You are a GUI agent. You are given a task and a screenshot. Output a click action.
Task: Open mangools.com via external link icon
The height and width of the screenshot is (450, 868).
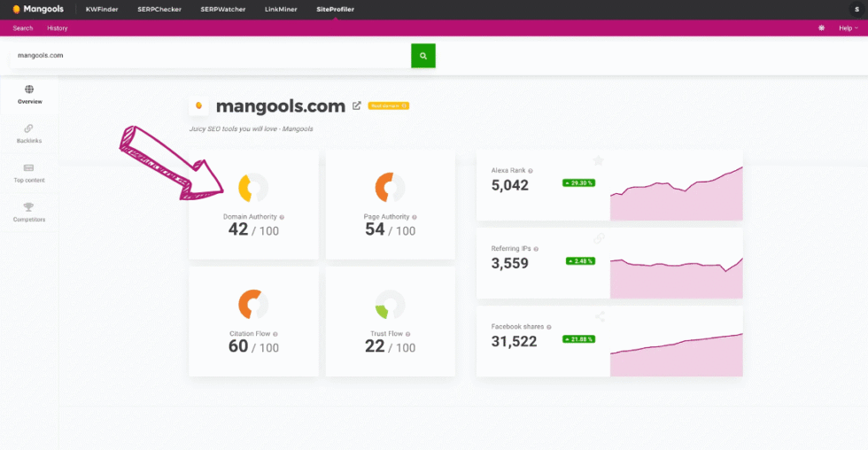(357, 106)
